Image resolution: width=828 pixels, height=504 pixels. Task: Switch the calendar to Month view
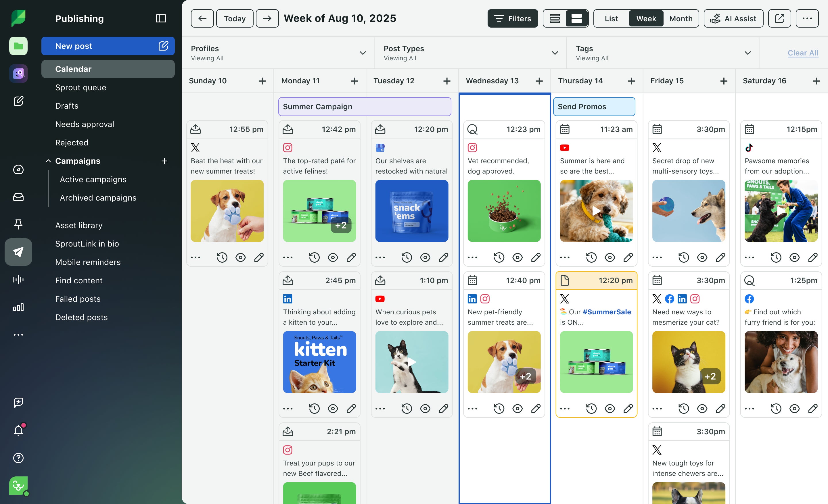click(681, 18)
